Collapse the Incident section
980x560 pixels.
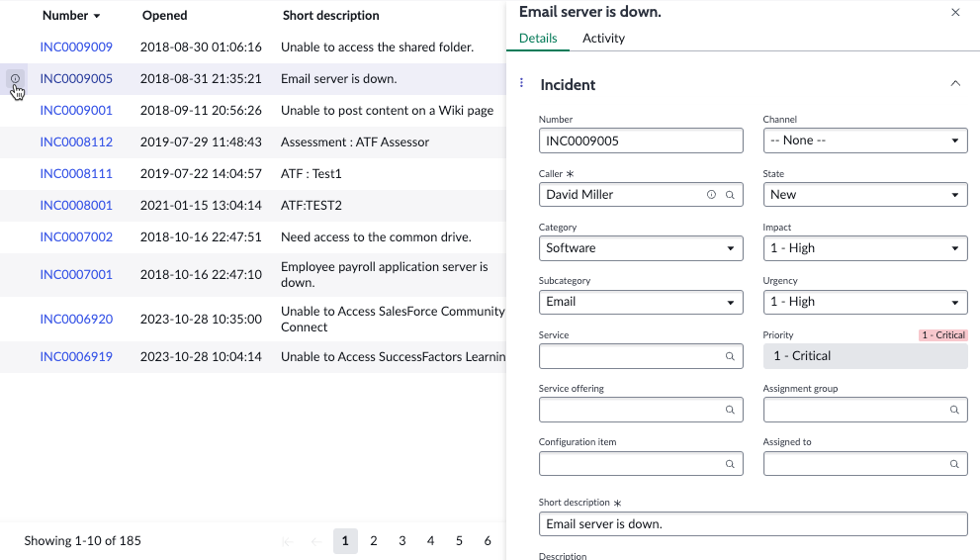[x=955, y=83]
